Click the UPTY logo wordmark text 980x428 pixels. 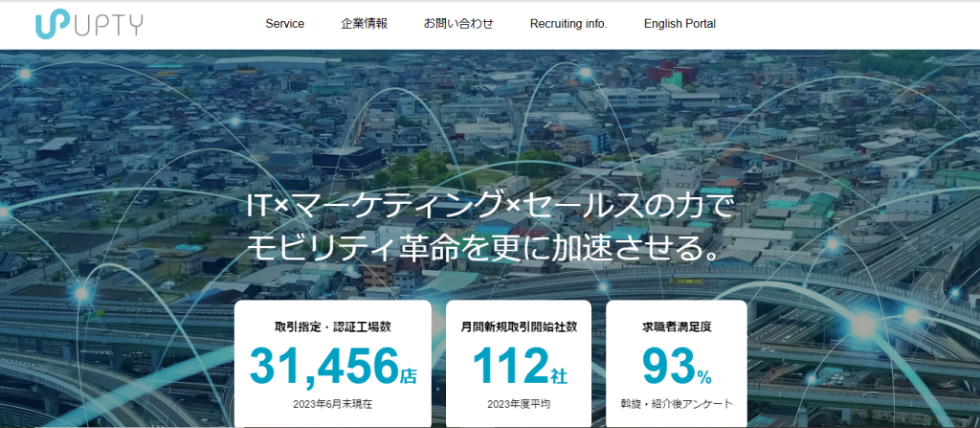111,25
